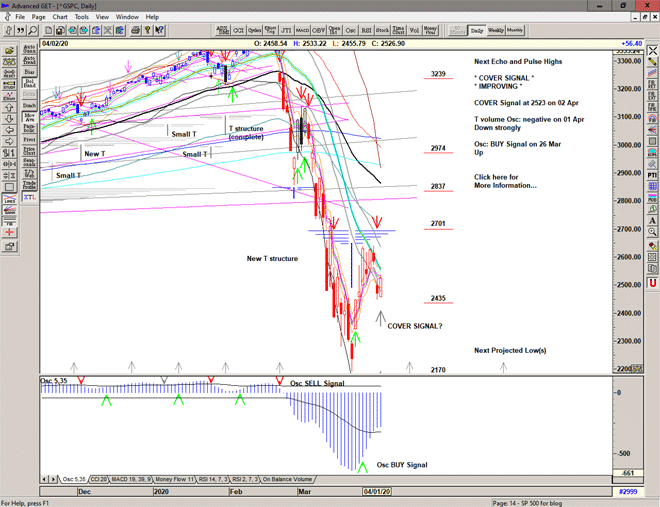Select the Daily timeframe button
Screen dimensions: 660x507
(477, 30)
